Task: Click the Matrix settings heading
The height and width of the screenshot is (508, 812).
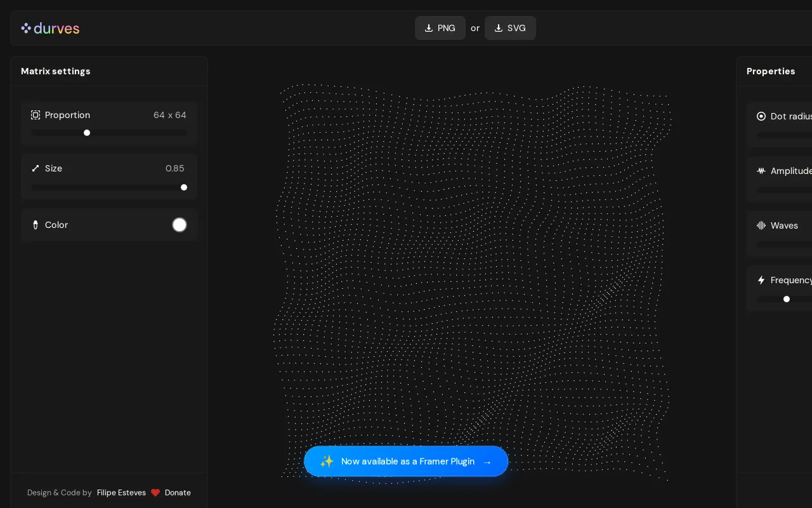Action: 56,71
